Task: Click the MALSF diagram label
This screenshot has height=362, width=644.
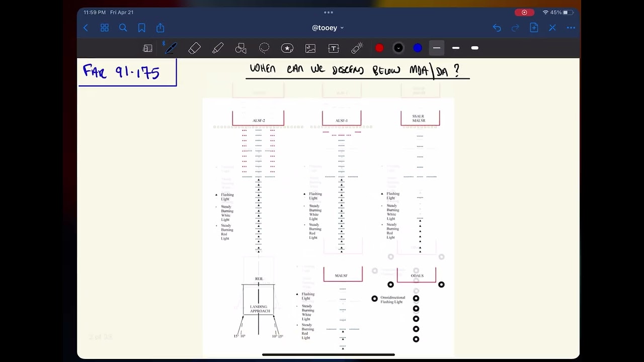Action: point(341,276)
